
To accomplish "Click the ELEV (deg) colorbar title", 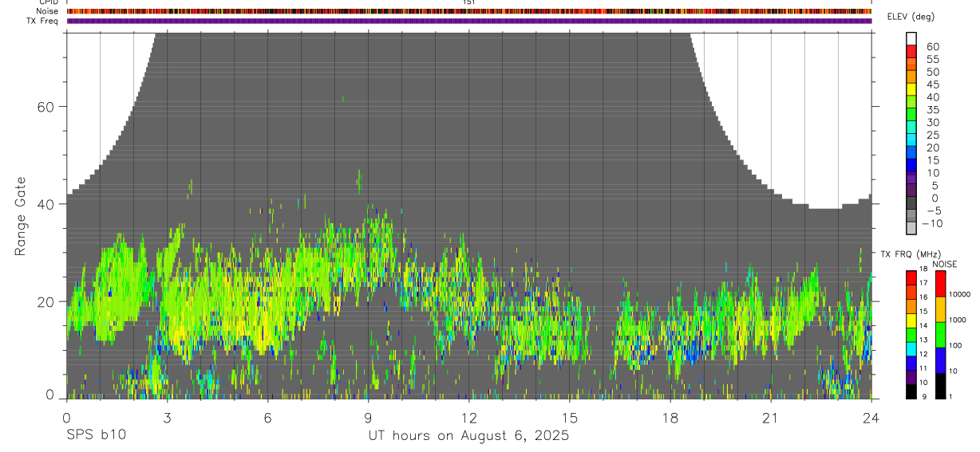I will [911, 17].
